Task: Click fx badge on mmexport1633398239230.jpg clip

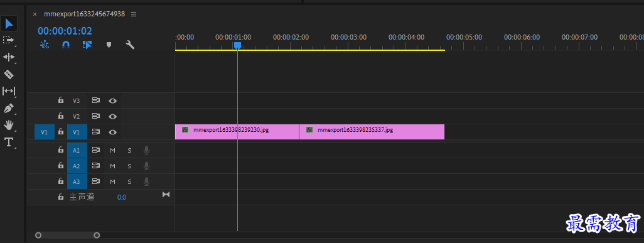Action: click(x=185, y=130)
